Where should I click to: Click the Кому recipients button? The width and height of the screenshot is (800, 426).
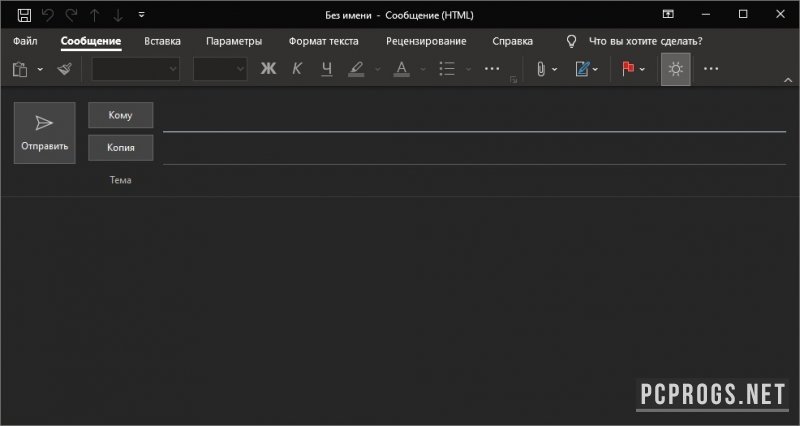120,115
